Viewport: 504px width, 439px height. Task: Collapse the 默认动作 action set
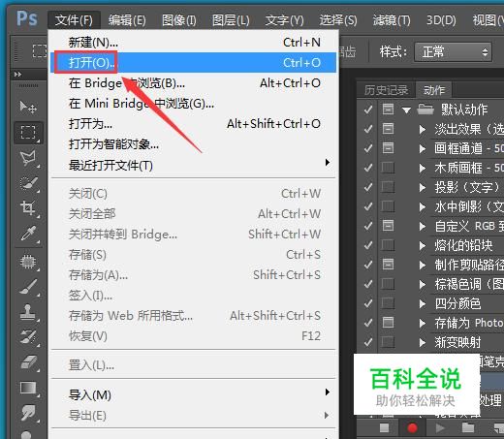[x=406, y=110]
